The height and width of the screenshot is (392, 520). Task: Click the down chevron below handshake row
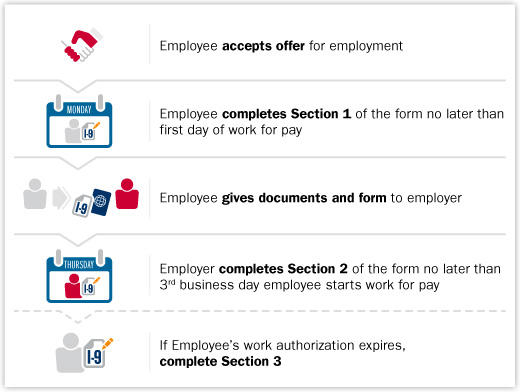78,85
